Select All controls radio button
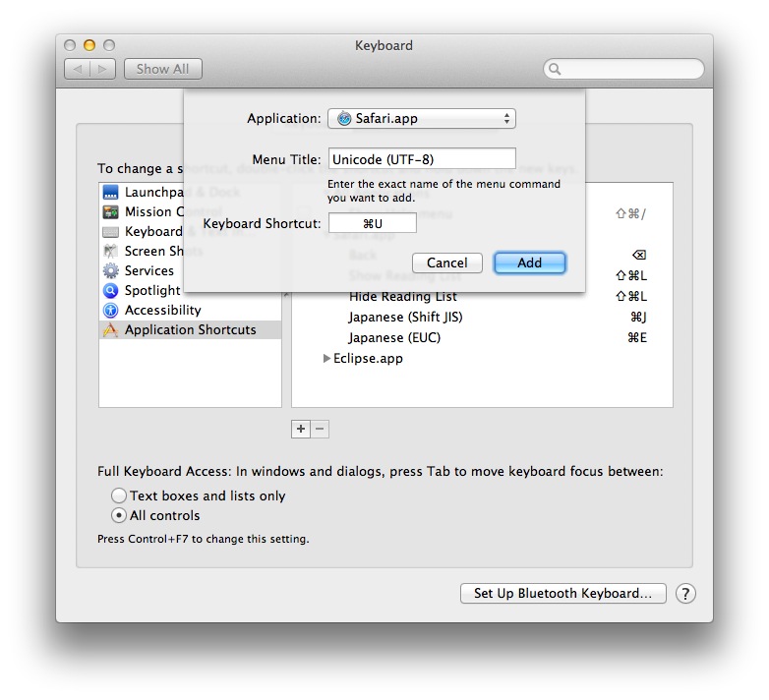 click(119, 515)
